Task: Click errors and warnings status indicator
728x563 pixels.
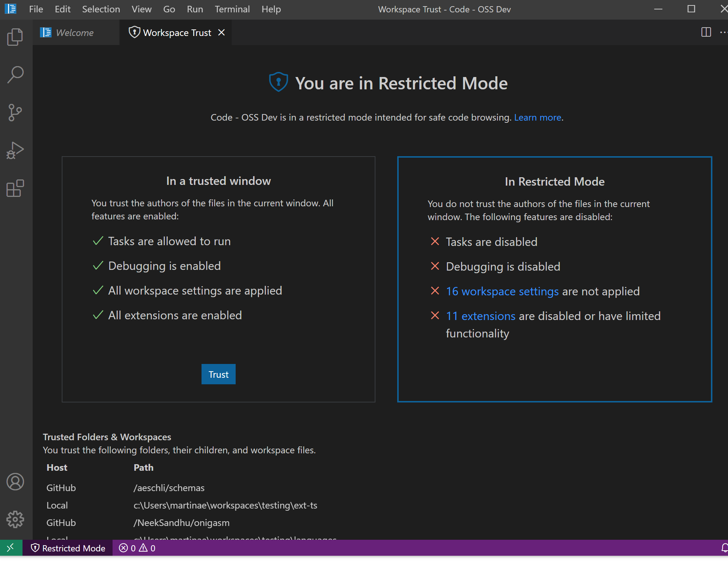Action: (x=137, y=548)
